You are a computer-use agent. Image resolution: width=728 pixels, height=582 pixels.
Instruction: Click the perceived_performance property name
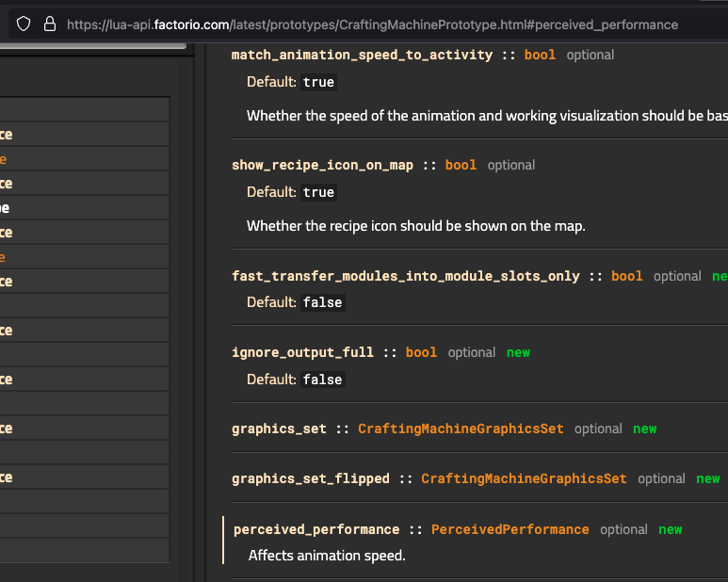point(316,529)
